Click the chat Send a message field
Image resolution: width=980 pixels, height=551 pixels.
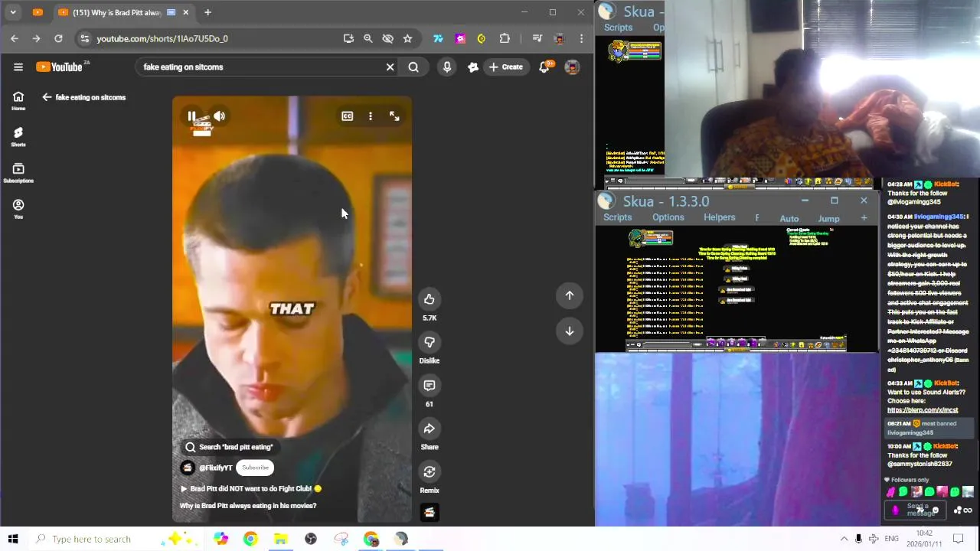(x=917, y=510)
